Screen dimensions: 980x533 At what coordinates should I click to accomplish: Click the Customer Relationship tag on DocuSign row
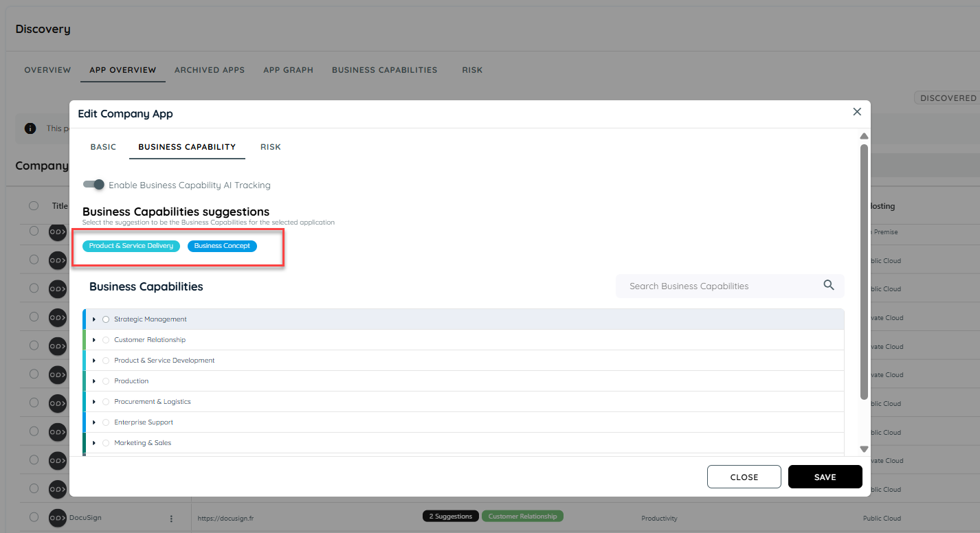(x=522, y=516)
